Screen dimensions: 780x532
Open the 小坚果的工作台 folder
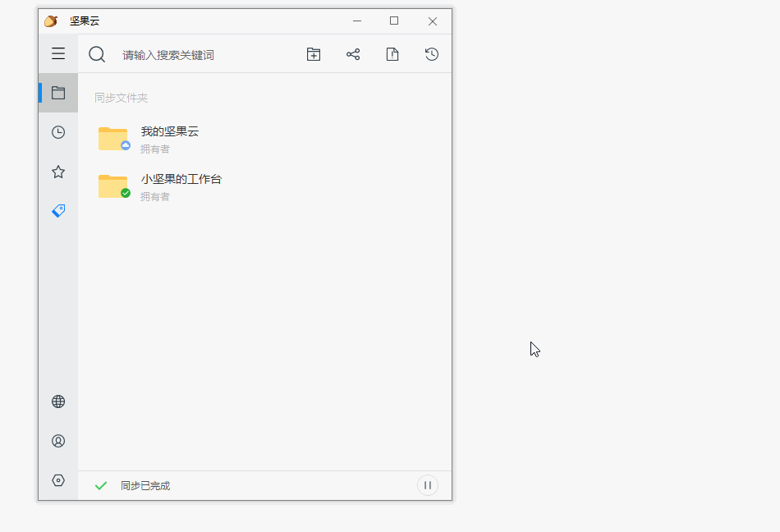tap(181, 179)
